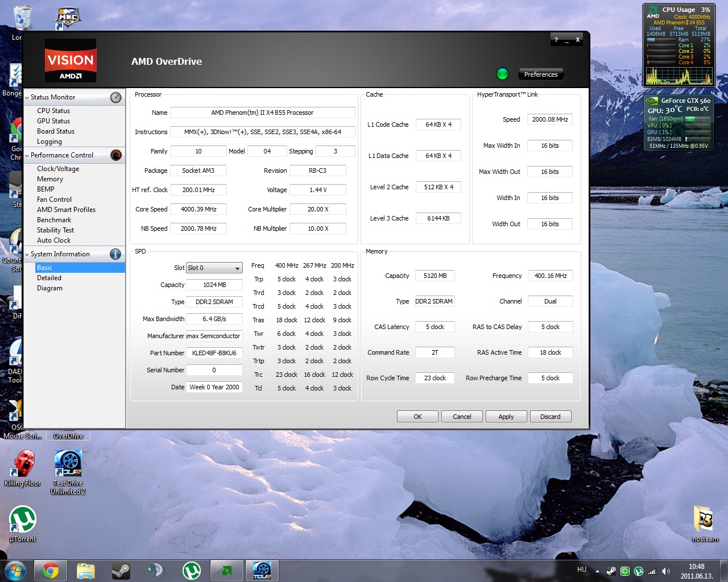Click the OK button
The height and width of the screenshot is (582, 728).
coord(417,417)
